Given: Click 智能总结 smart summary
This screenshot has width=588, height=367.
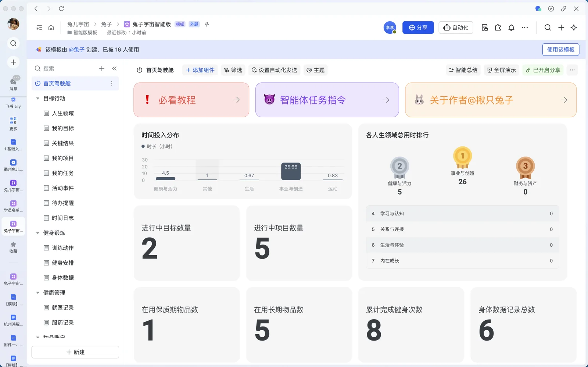Looking at the screenshot, I should click(463, 70).
